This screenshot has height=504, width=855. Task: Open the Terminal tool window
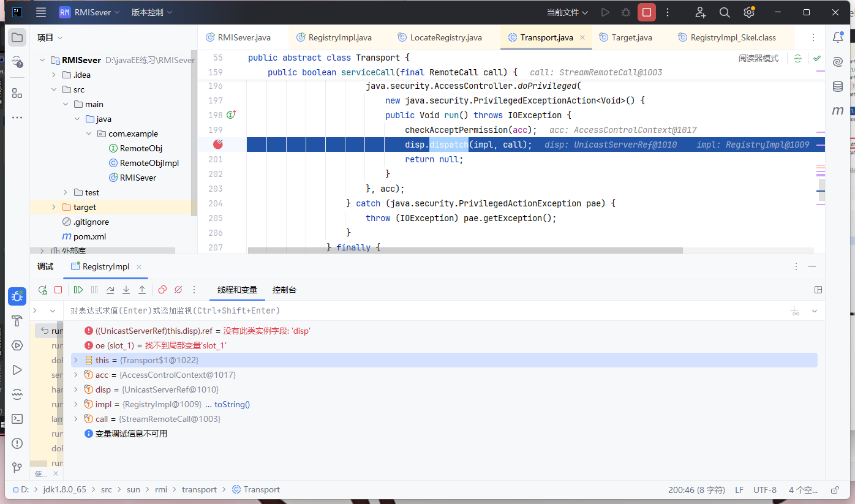[x=17, y=419]
